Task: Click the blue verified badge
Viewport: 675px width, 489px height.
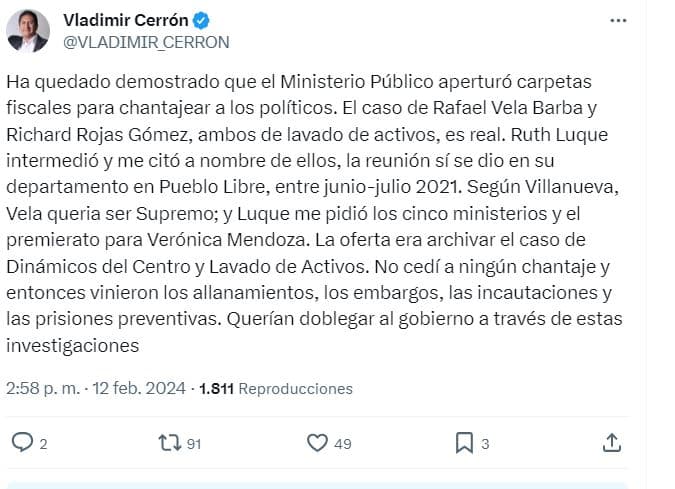Action: pyautogui.click(x=200, y=21)
